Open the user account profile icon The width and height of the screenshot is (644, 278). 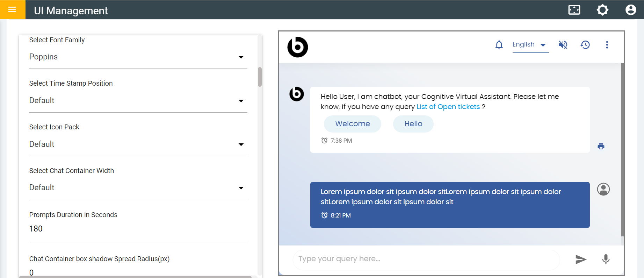click(630, 10)
